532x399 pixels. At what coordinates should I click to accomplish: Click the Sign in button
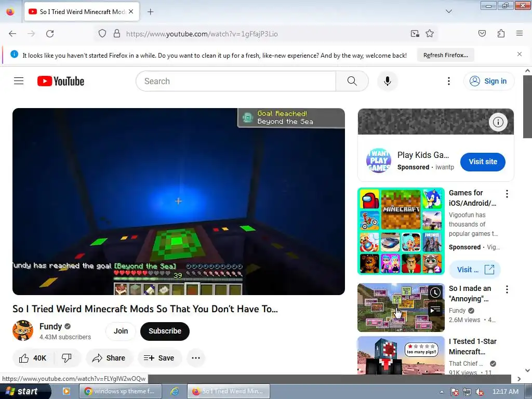coord(489,81)
